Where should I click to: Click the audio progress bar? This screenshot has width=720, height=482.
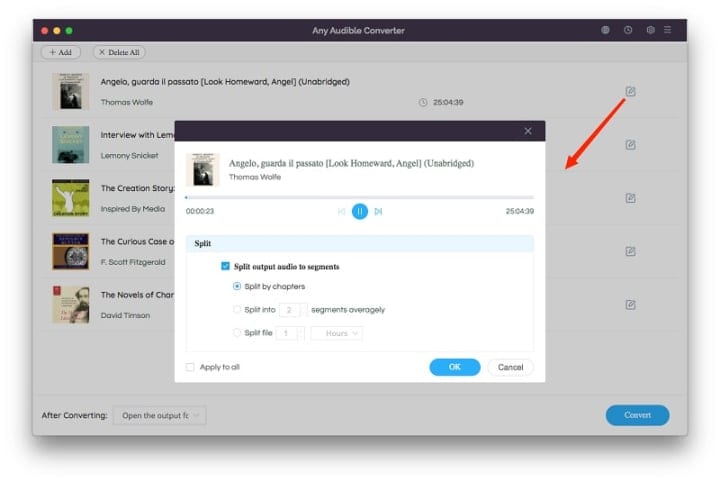coord(360,197)
